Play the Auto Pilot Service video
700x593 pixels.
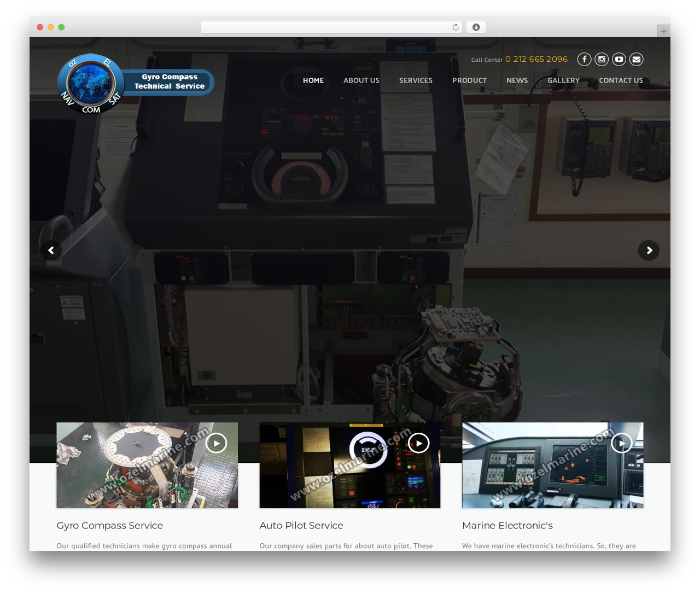click(419, 443)
